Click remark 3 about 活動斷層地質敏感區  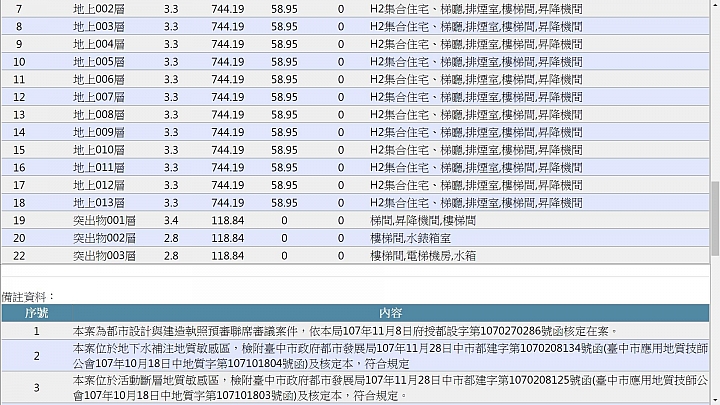[x=390, y=388]
